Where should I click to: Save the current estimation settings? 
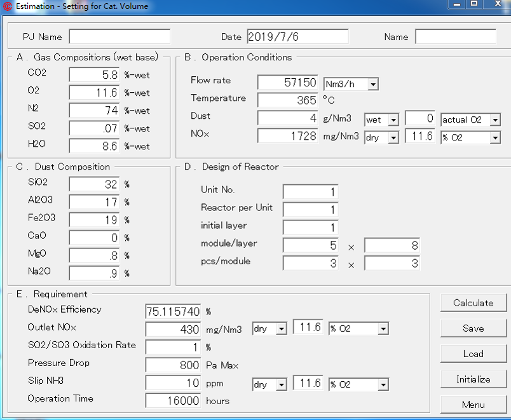[x=473, y=329]
